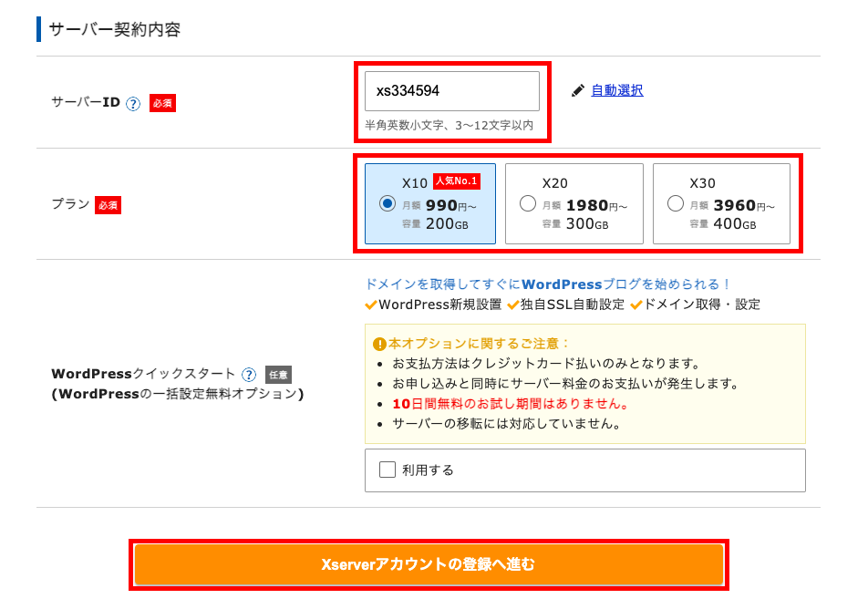This screenshot has width=868, height=599.
Task: Click the 必須 badge beside サーバーID
Action: point(162,103)
